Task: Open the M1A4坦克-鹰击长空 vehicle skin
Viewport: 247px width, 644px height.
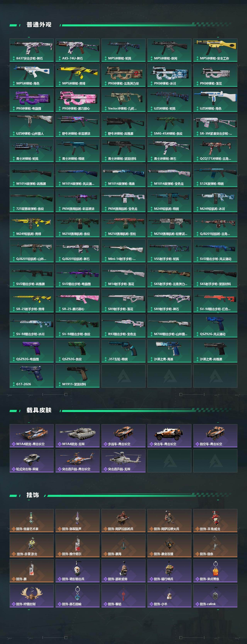Action: click(x=31, y=436)
